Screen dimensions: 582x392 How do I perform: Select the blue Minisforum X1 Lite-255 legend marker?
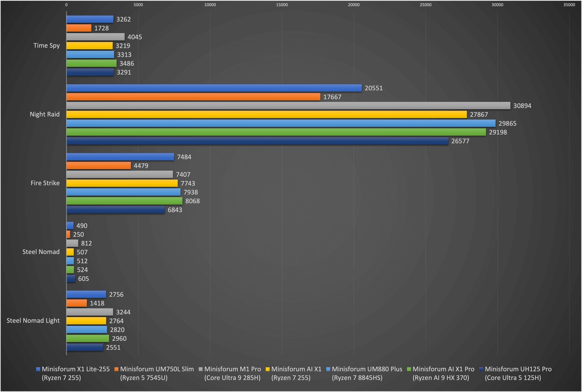(37, 369)
